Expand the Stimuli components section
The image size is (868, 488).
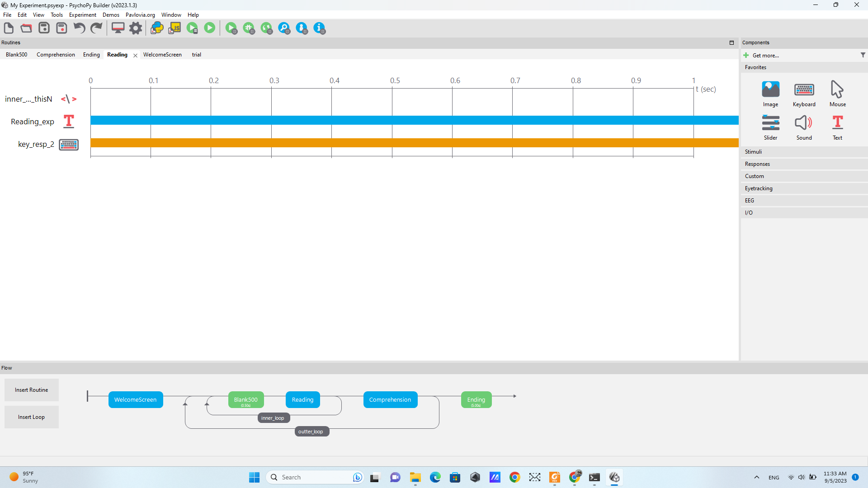pyautogui.click(x=754, y=152)
